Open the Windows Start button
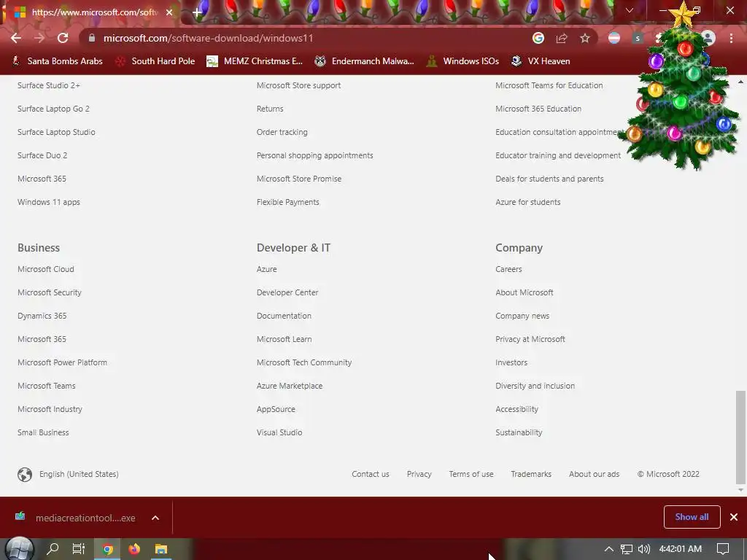Viewport: 747px width, 560px height. pyautogui.click(x=19, y=549)
